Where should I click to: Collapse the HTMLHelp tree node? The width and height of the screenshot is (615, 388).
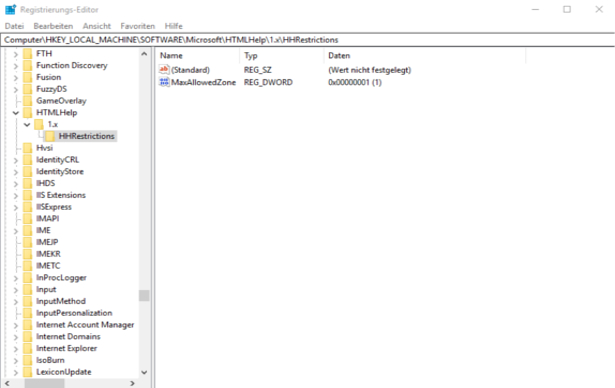tap(16, 113)
